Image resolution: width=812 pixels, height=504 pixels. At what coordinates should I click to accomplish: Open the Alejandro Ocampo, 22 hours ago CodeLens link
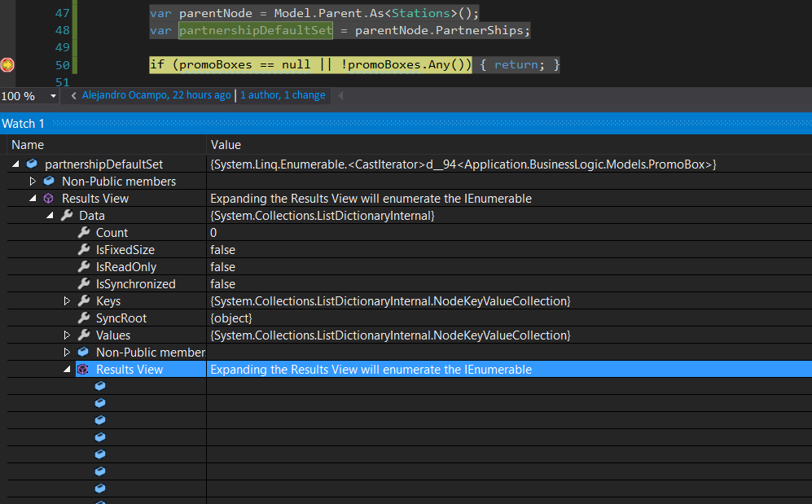(156, 95)
